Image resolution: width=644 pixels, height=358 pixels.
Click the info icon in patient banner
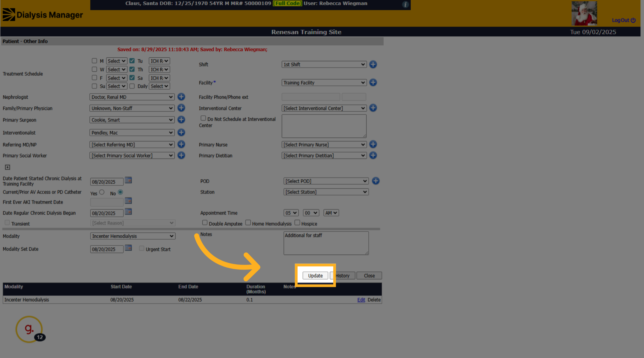[405, 4]
